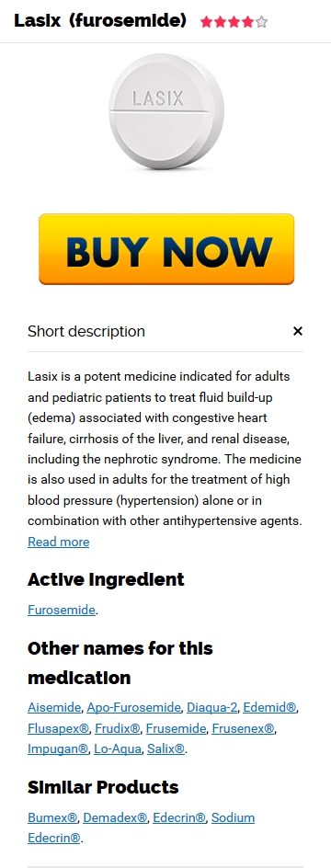Click the Lasix tablet image
This screenshot has width=331, height=868.
166,111
